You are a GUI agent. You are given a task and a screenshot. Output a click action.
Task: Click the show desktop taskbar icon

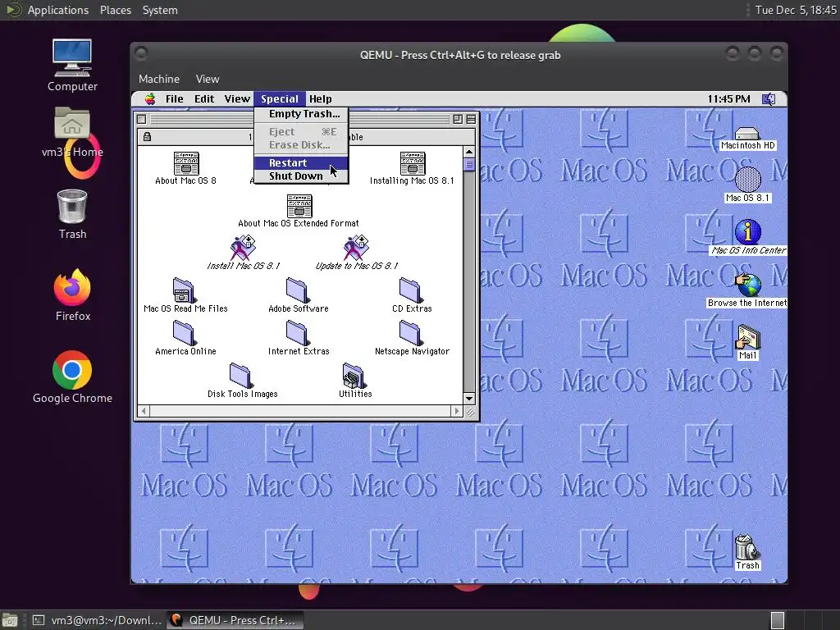(x=10, y=620)
